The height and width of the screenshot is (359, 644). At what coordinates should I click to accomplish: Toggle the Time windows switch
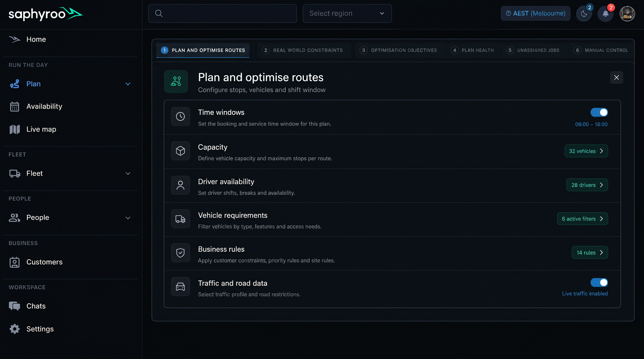pos(599,112)
